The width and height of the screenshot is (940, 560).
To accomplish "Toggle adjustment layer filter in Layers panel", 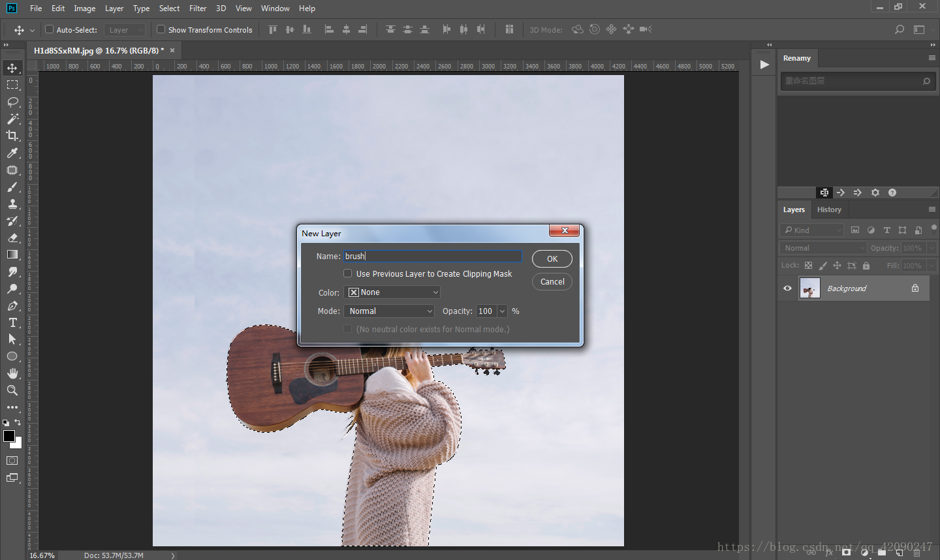I will click(871, 230).
